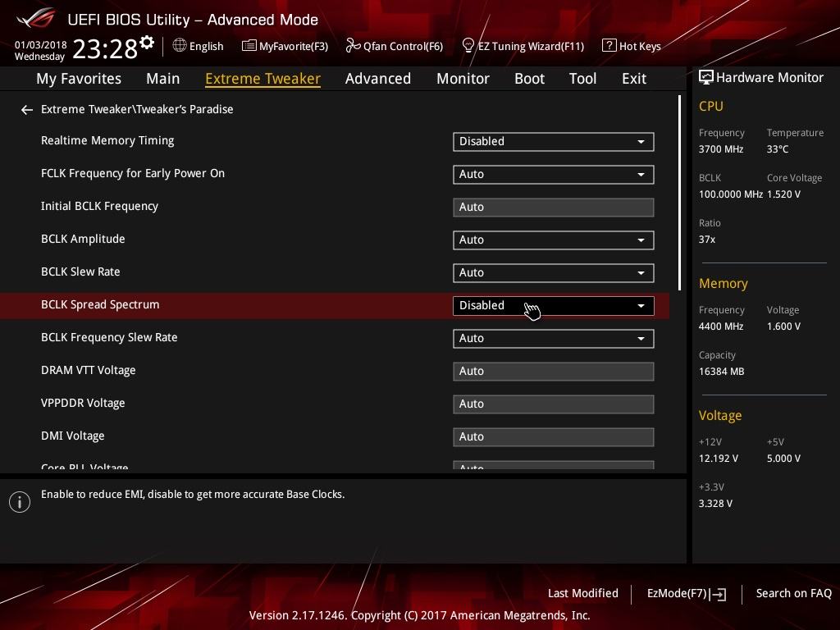Expand BCLK Slew Rate dropdown
The width and height of the screenshot is (840, 630).
tap(554, 272)
